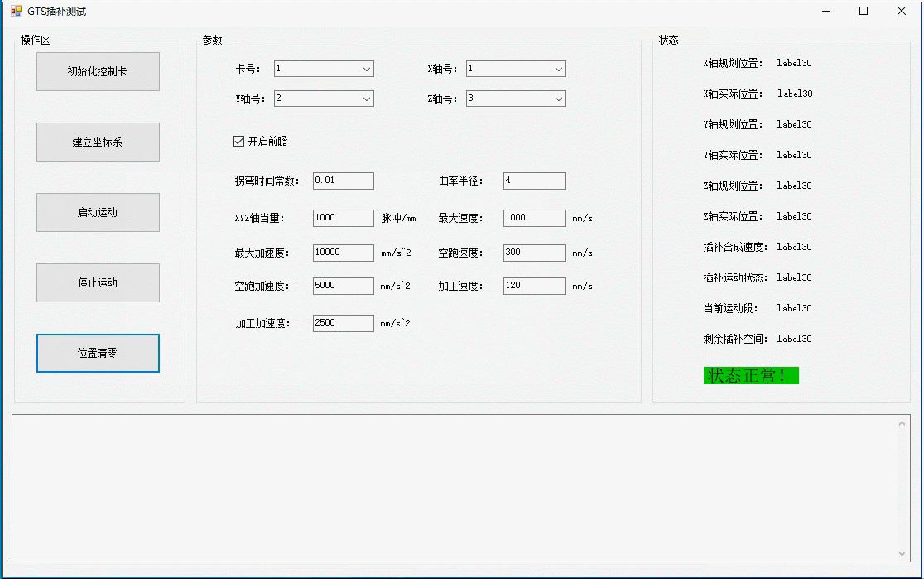Click the Y轴规划位置 label
Viewport: 924px width, 579px height.
(733, 124)
